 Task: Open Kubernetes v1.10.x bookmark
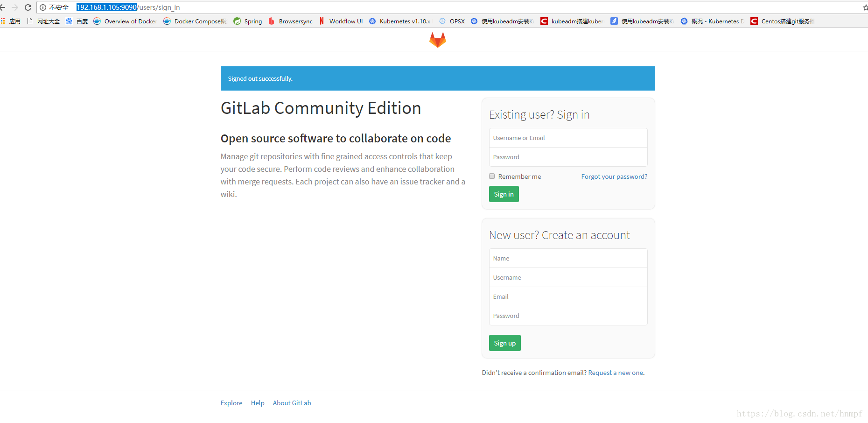400,21
